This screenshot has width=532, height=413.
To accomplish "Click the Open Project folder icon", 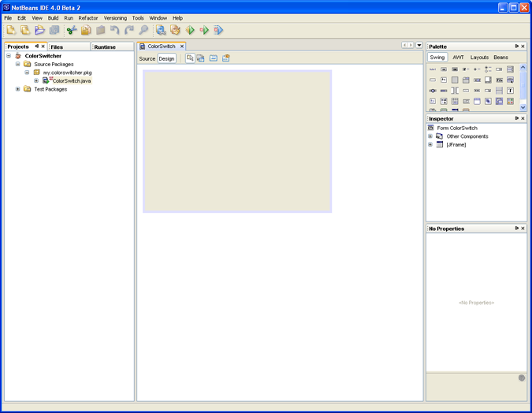I will [39, 30].
